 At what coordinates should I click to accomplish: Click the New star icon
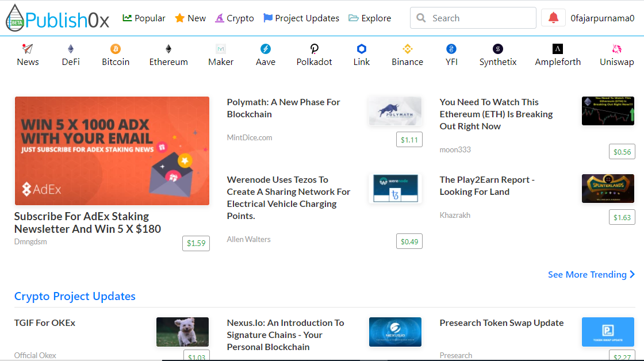pyautogui.click(x=179, y=18)
